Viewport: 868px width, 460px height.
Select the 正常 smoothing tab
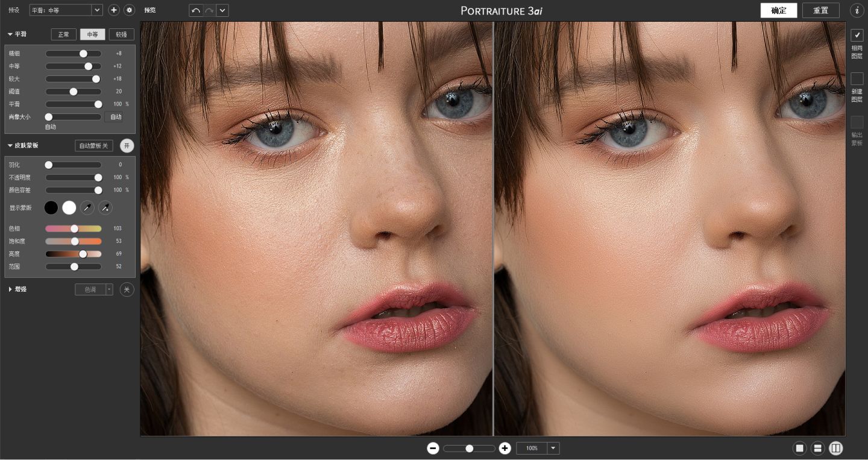[x=63, y=34]
